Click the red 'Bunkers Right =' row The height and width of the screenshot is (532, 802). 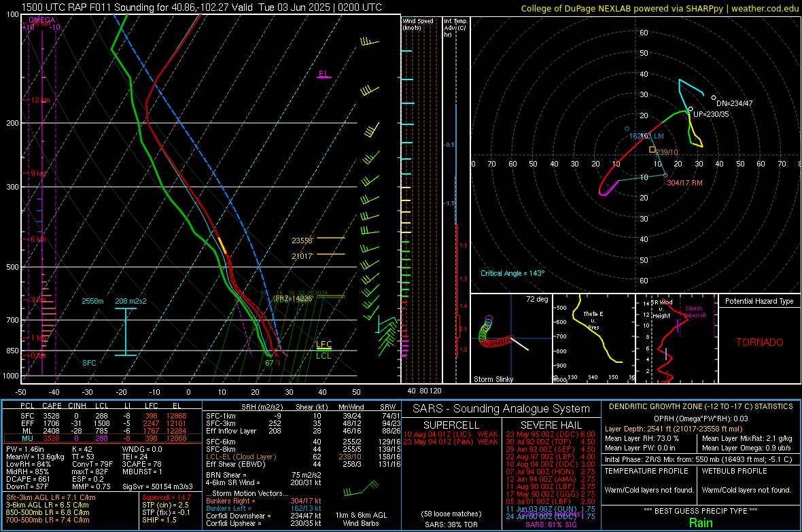[x=264, y=501]
